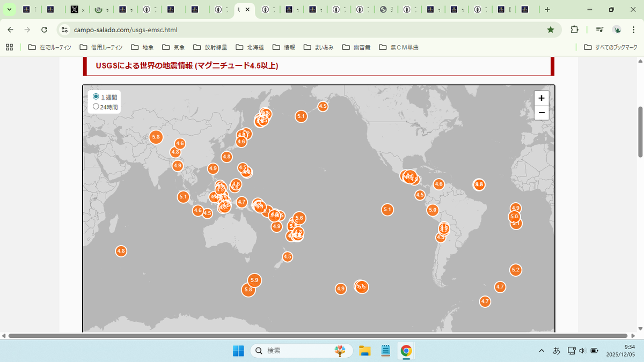Image resolution: width=644 pixels, height=362 pixels.
Task: Close the current active tab
Action: (247, 10)
